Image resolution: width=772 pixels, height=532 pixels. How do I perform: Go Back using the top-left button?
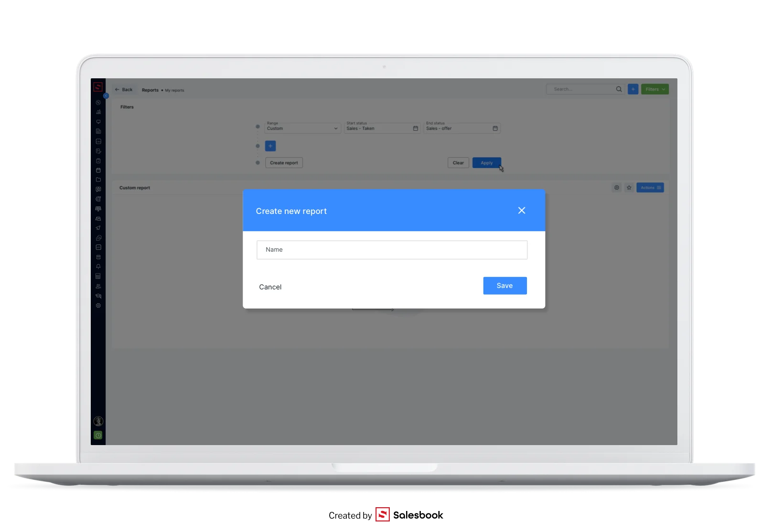(124, 90)
